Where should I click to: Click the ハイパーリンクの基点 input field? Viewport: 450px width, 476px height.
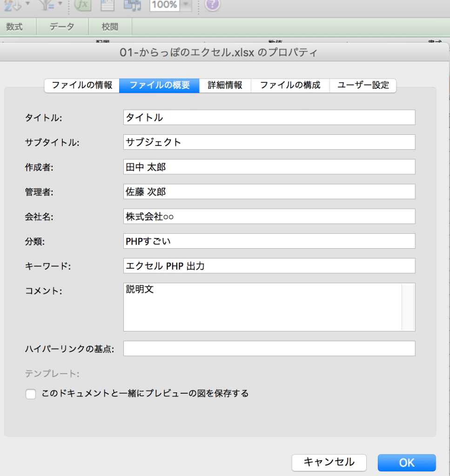pos(269,348)
